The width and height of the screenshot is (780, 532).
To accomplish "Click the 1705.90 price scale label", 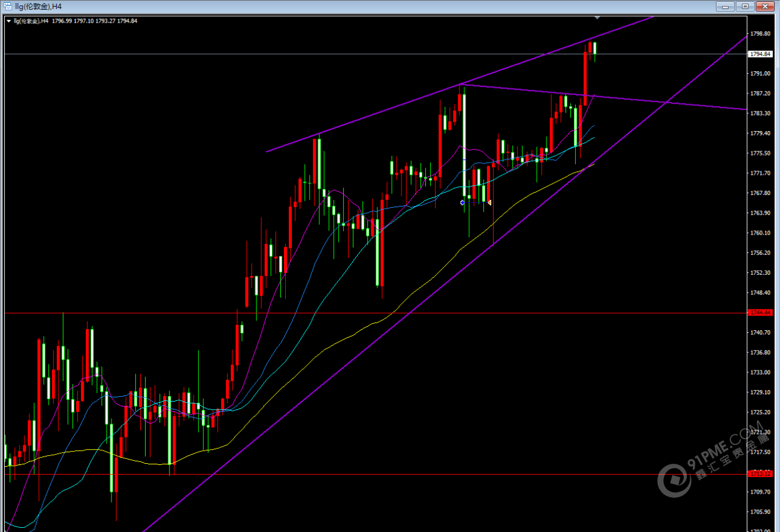I will coord(760,512).
